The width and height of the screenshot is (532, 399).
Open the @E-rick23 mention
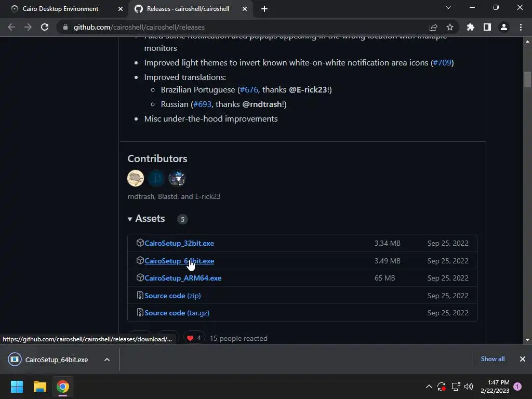pos(308,90)
